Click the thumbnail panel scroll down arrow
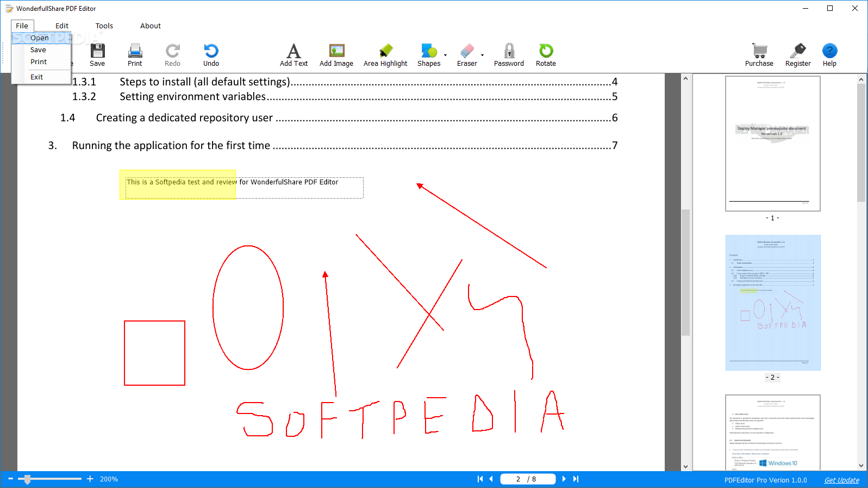 (x=861, y=466)
